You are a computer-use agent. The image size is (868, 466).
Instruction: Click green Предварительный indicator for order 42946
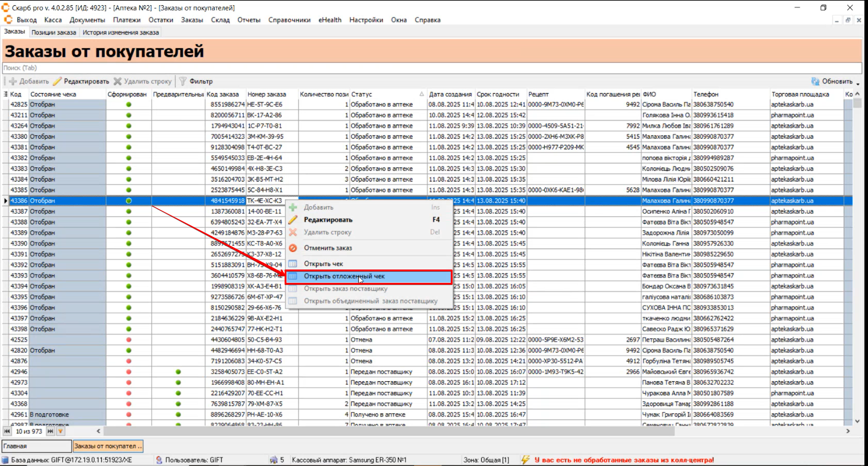(x=178, y=372)
